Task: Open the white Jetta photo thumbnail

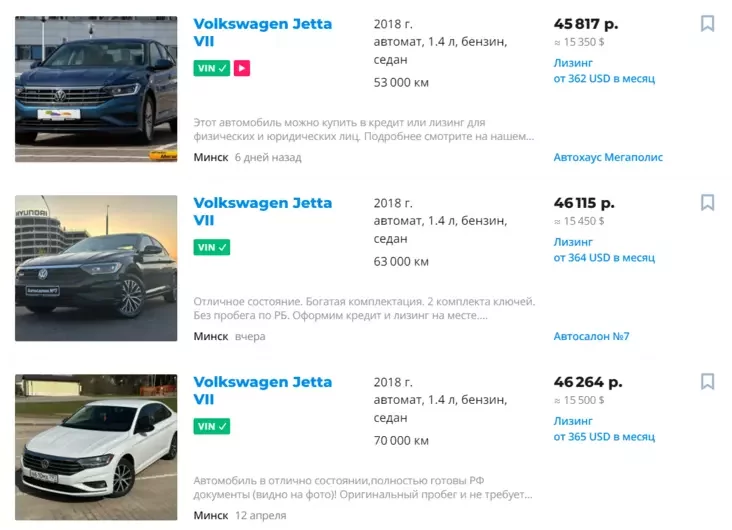Action: tap(96, 447)
